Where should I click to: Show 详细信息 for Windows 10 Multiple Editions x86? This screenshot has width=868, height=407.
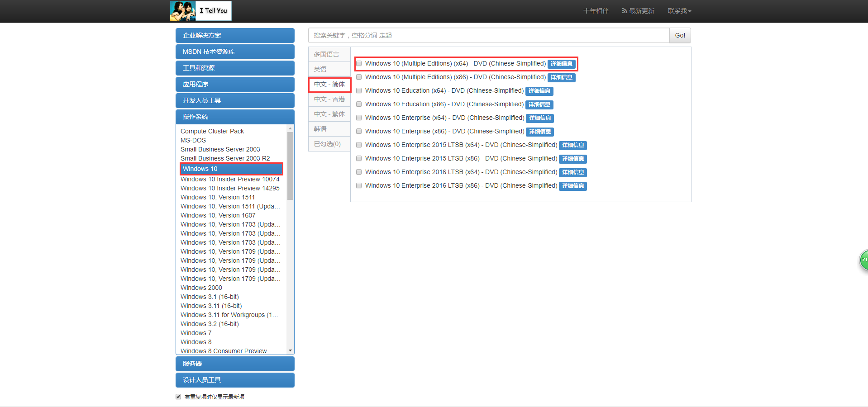click(561, 77)
